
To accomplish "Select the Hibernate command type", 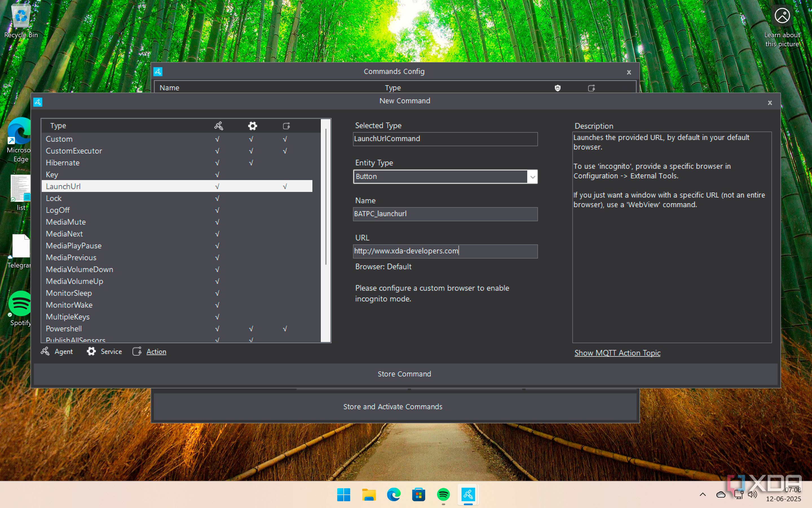I will [177, 163].
